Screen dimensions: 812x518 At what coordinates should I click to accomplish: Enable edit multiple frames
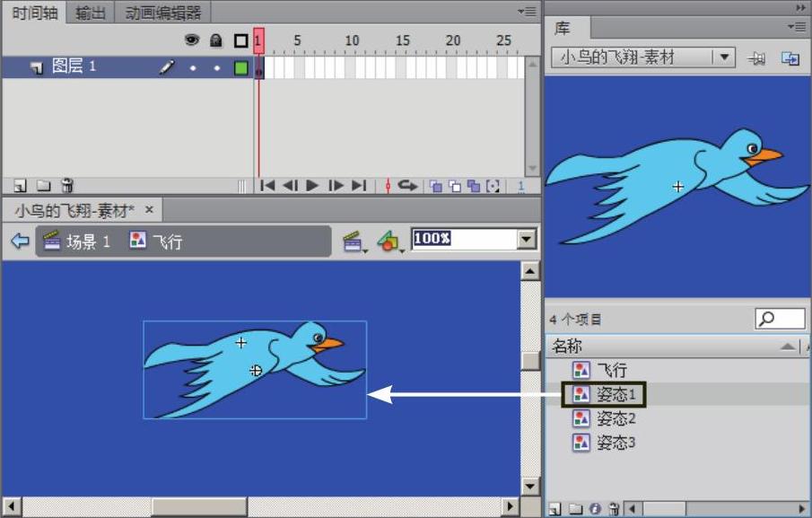[474, 186]
